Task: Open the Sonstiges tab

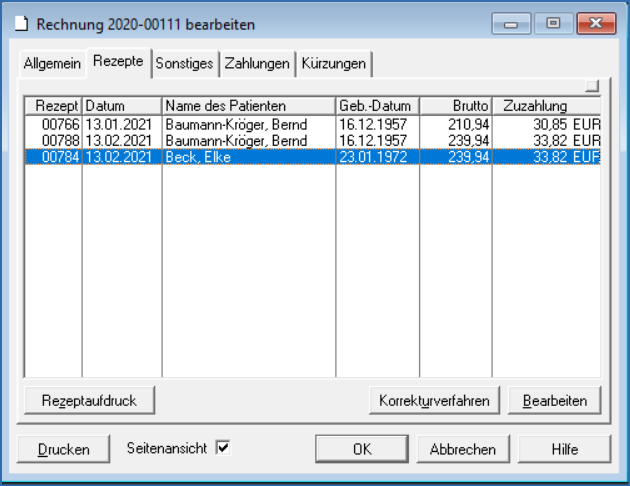Action: (x=184, y=64)
